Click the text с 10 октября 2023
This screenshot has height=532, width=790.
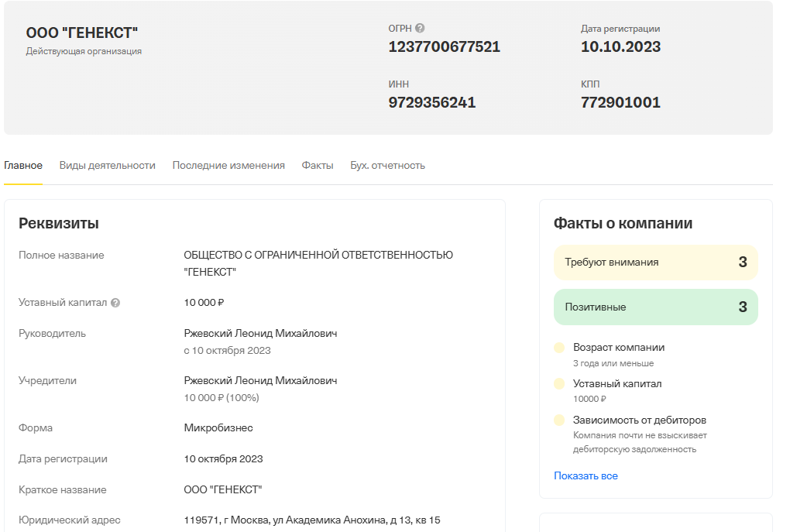click(x=227, y=351)
